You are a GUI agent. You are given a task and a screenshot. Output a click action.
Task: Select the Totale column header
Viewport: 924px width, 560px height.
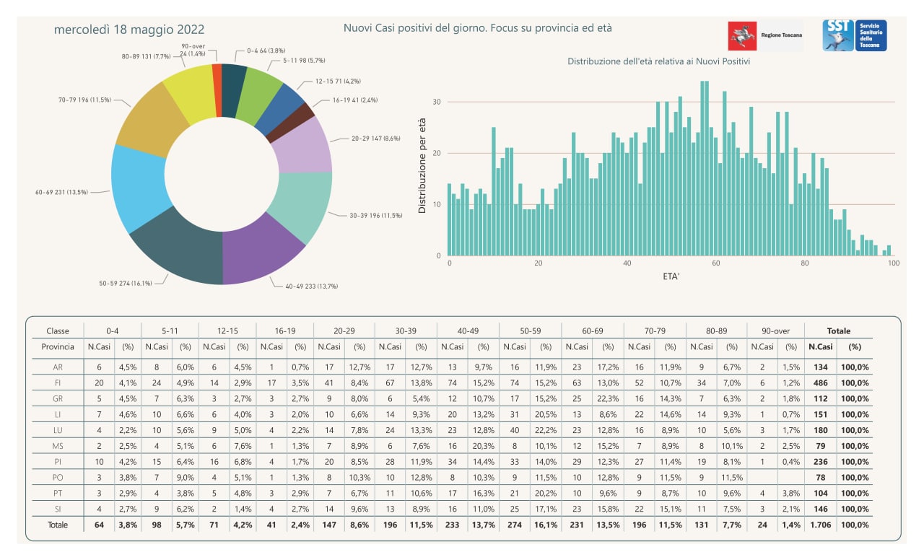point(839,331)
